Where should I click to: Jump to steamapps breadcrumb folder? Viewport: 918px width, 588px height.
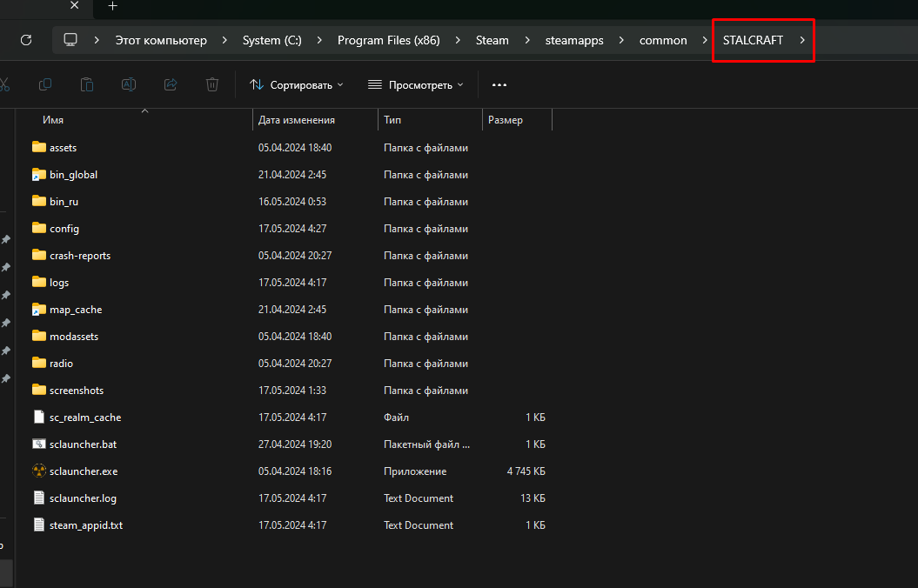point(574,40)
